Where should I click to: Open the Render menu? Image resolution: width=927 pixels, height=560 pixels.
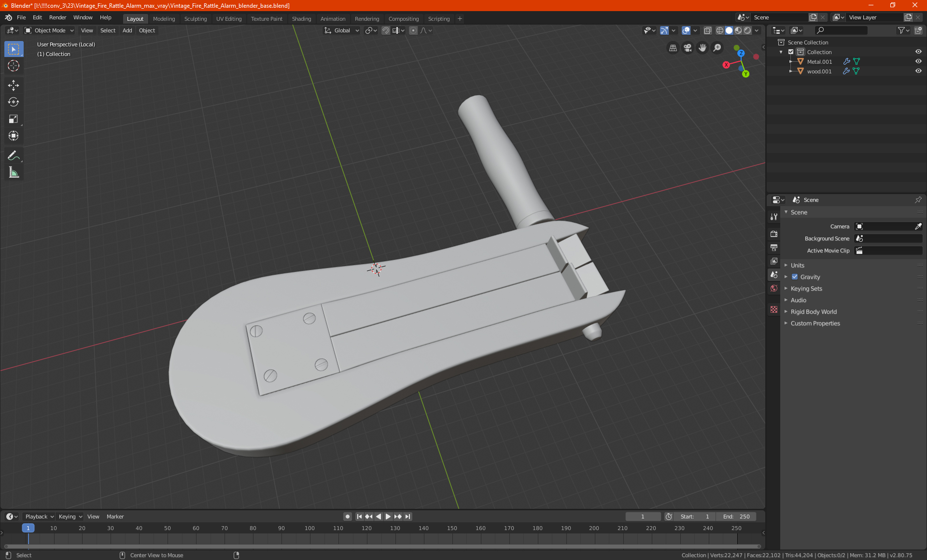click(x=57, y=17)
